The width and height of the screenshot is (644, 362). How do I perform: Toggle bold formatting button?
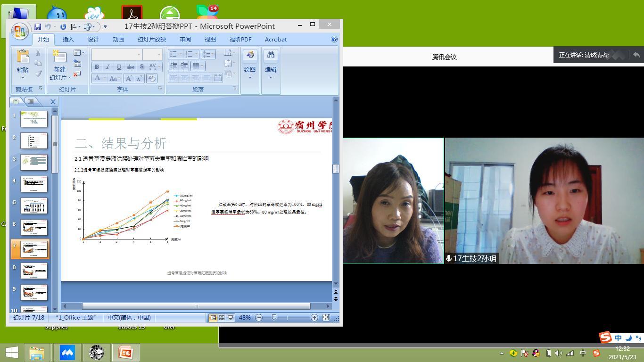pyautogui.click(x=97, y=67)
